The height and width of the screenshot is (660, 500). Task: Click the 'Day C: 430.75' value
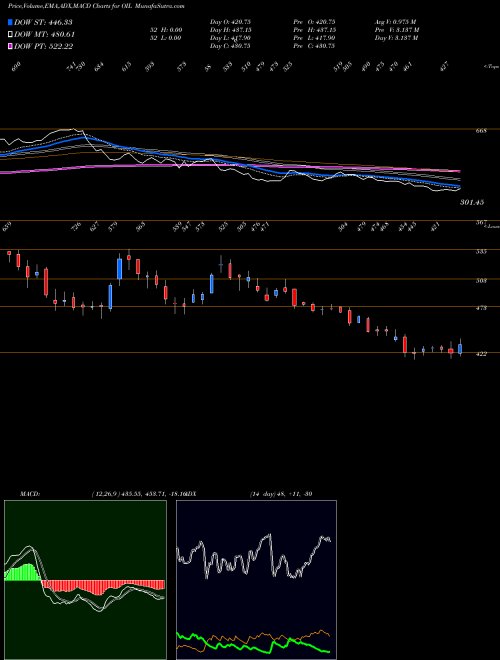(x=230, y=46)
